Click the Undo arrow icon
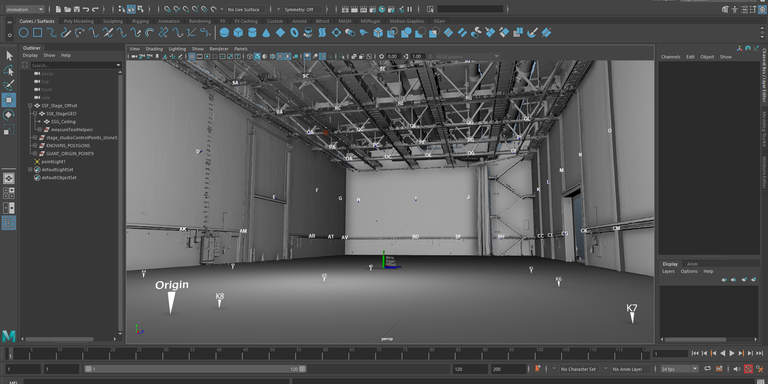Screen dimensions: 768x384 [x=86, y=9]
